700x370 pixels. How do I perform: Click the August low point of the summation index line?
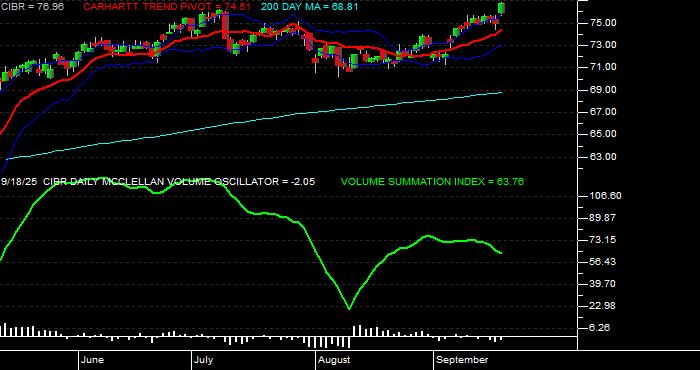click(349, 308)
